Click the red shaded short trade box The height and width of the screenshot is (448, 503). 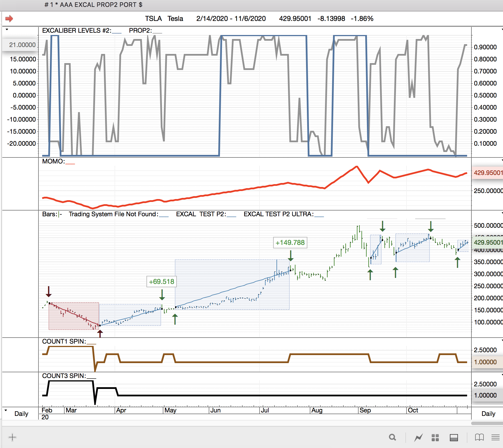(x=74, y=316)
